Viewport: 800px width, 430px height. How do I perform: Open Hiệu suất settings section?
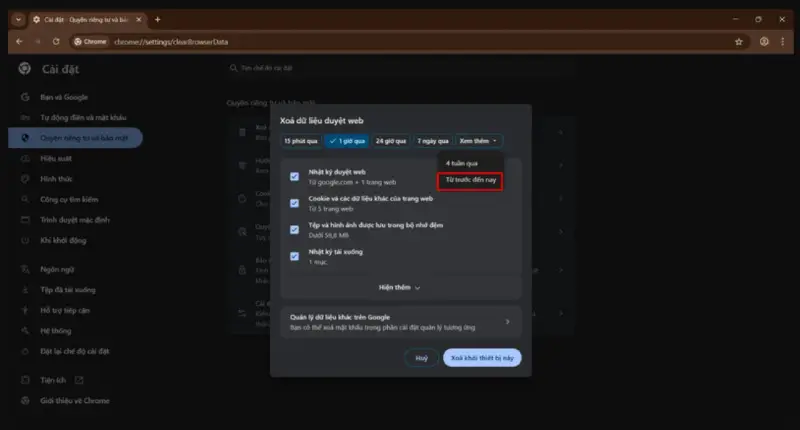click(56, 159)
